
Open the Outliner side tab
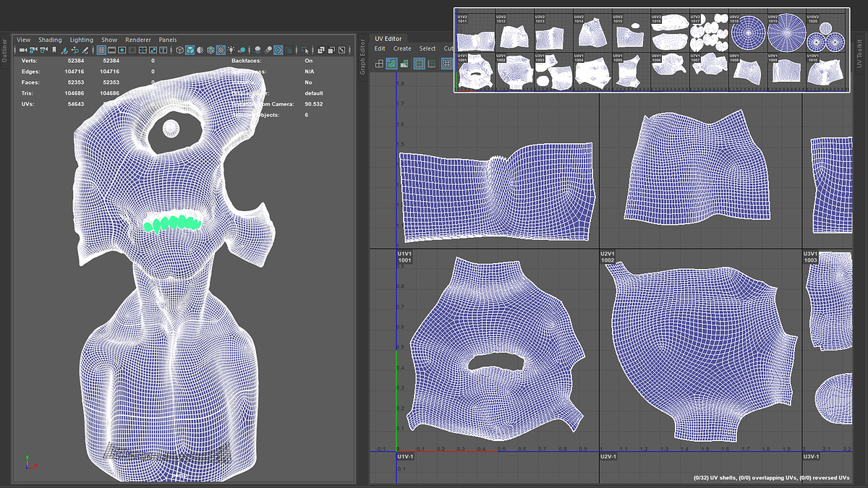click(x=4, y=50)
